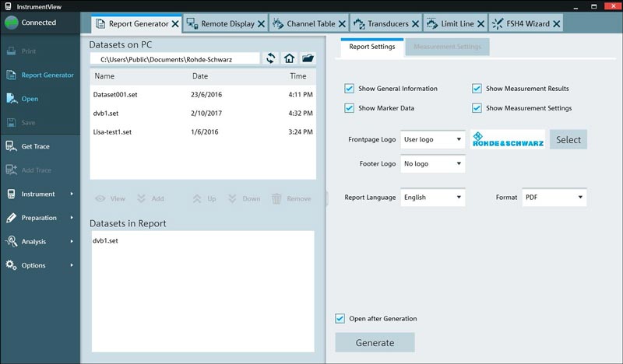Open the Report Generator sidebar item

click(47, 75)
